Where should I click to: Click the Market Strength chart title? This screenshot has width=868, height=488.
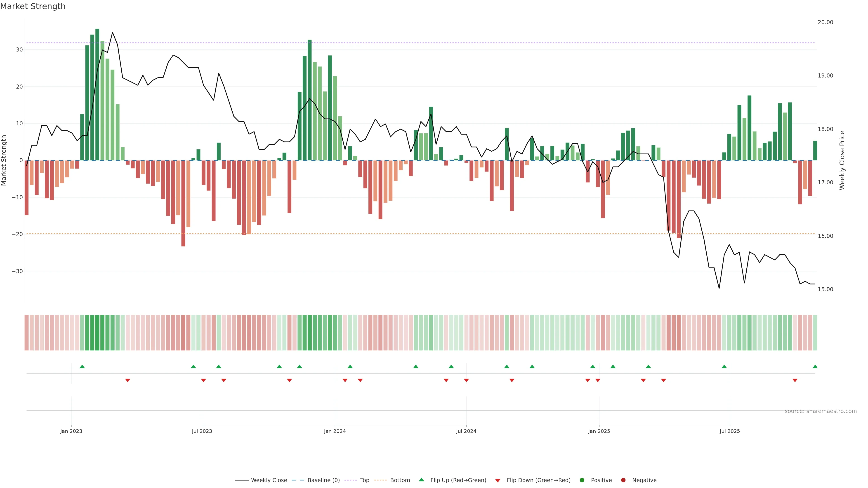coord(33,6)
